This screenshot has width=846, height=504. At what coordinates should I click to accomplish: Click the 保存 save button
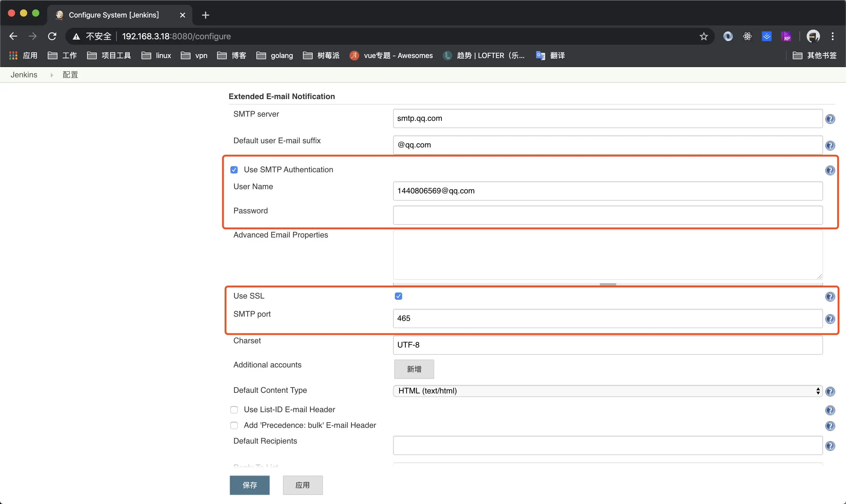click(x=249, y=485)
